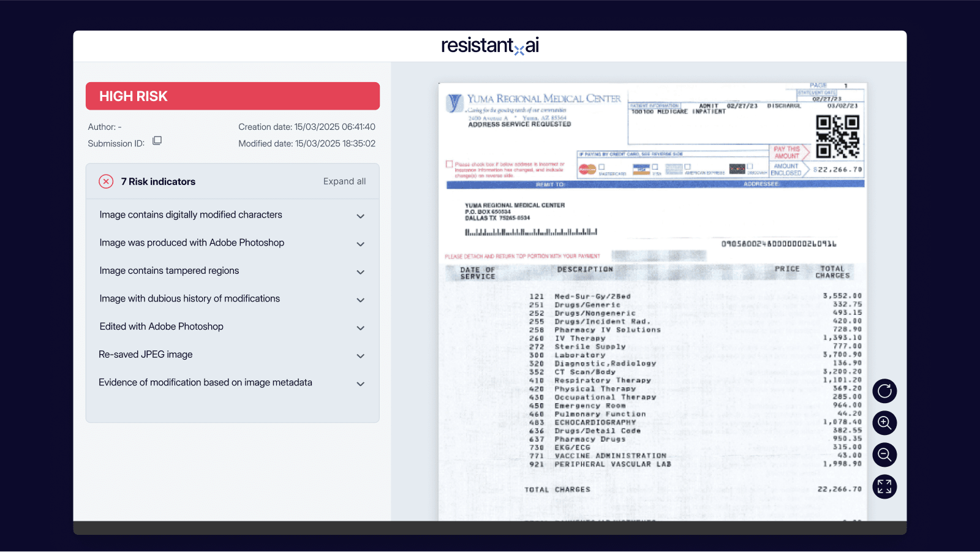Select the '7 Risk indicators' heading

pyautogui.click(x=158, y=181)
